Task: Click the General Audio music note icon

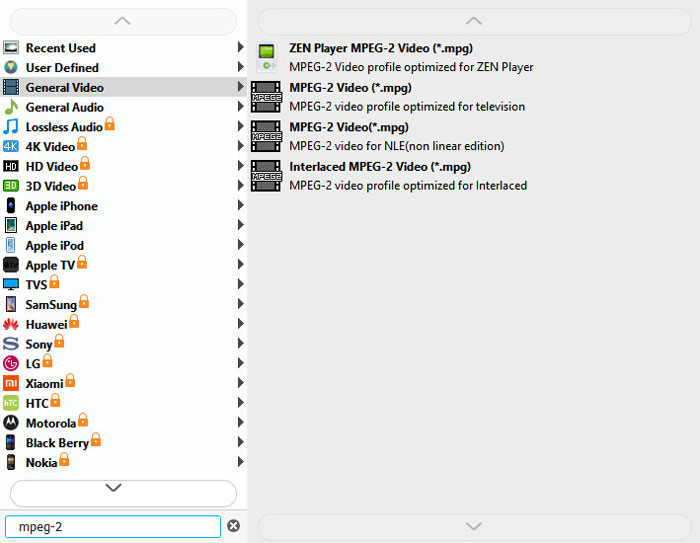Action: pos(11,107)
